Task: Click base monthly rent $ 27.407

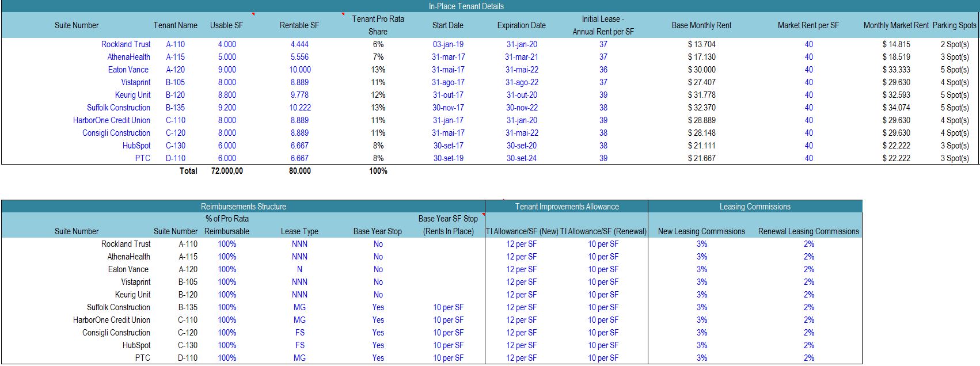Action: click(701, 82)
